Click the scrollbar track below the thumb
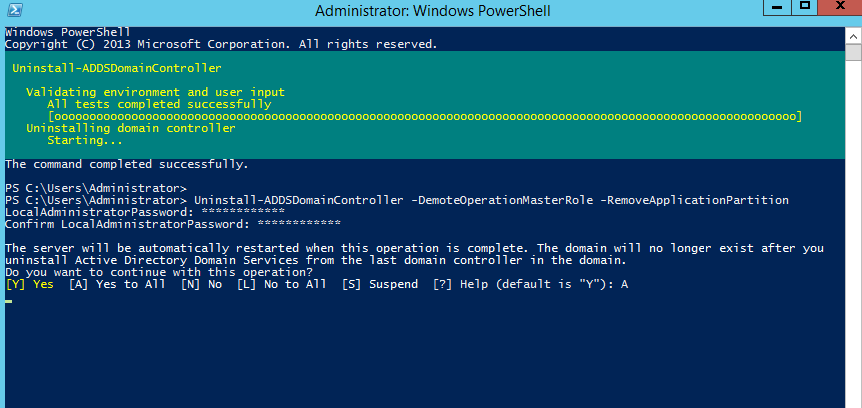 [853, 231]
